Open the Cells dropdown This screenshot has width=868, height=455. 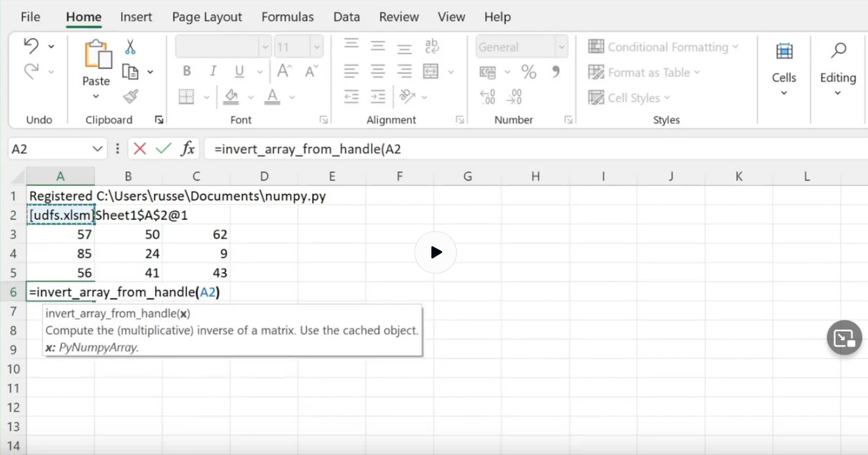click(784, 69)
